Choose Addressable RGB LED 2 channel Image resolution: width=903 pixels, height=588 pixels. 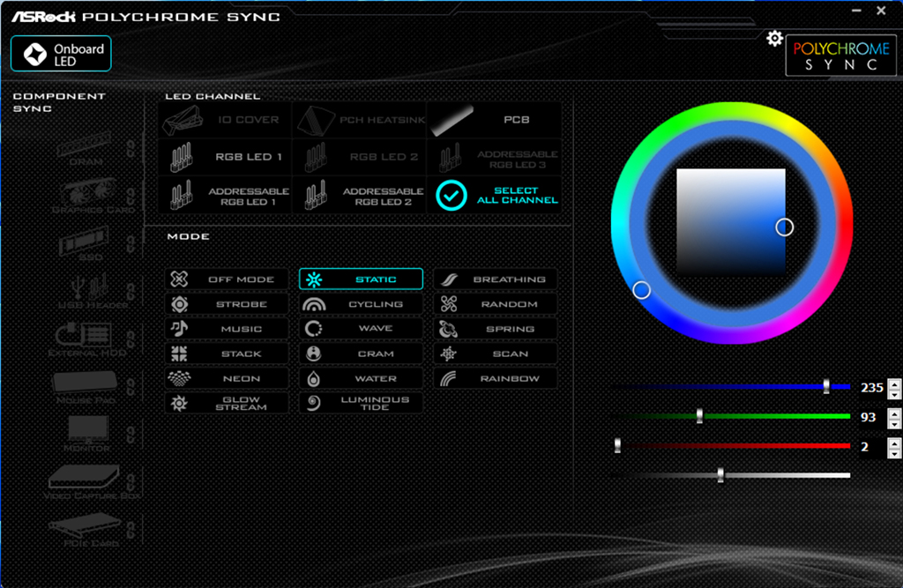pos(360,196)
